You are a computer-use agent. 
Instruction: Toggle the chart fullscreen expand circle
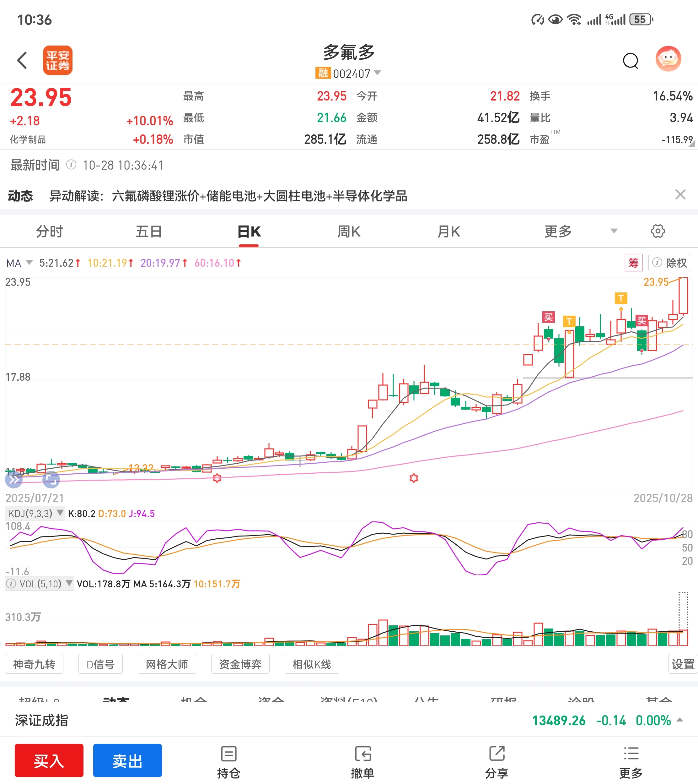pos(51,480)
